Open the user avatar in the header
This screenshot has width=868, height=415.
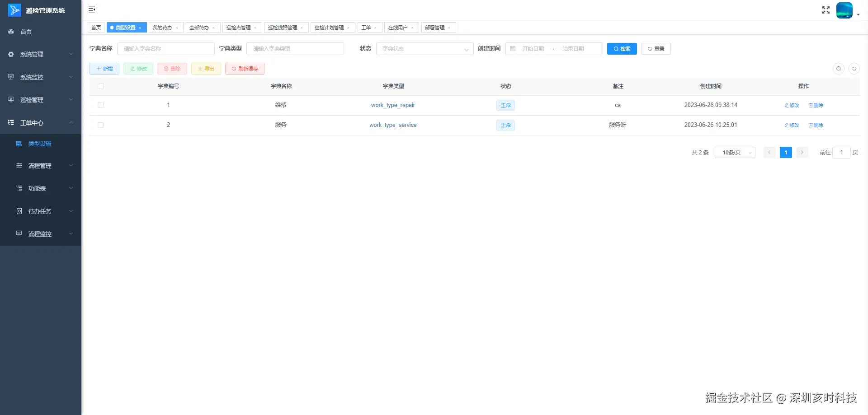tap(844, 10)
